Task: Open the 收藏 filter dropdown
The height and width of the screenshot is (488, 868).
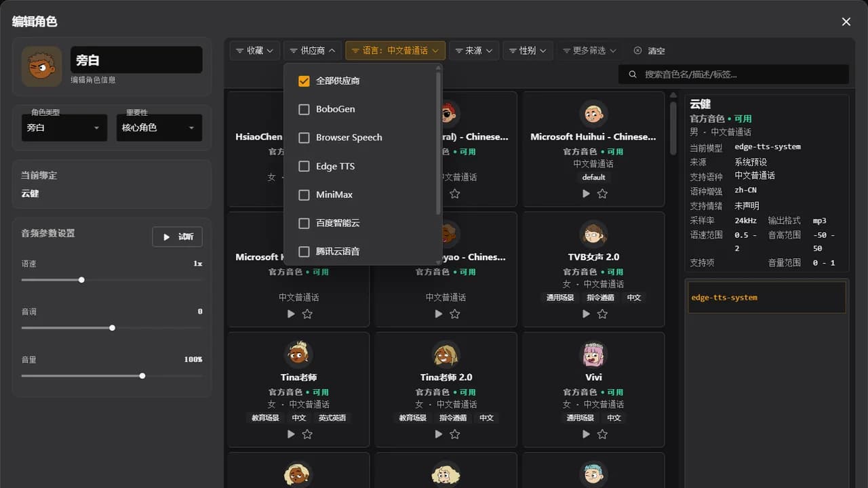Action: pyautogui.click(x=255, y=51)
